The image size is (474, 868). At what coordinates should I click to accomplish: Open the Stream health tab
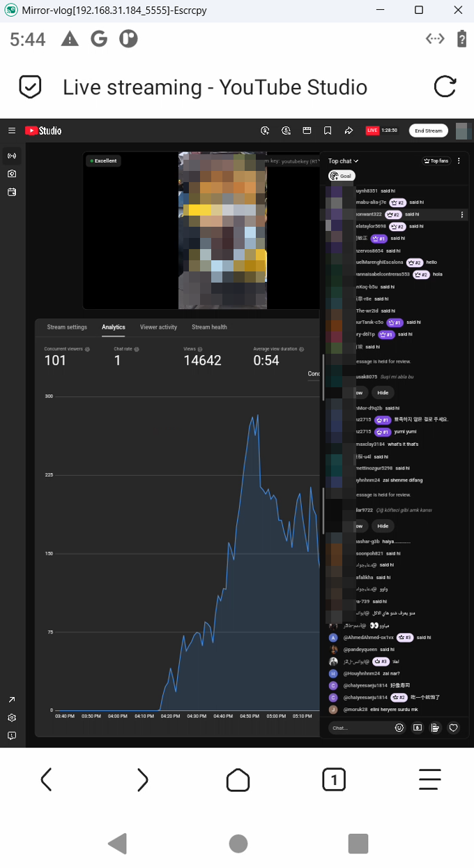pyautogui.click(x=210, y=327)
